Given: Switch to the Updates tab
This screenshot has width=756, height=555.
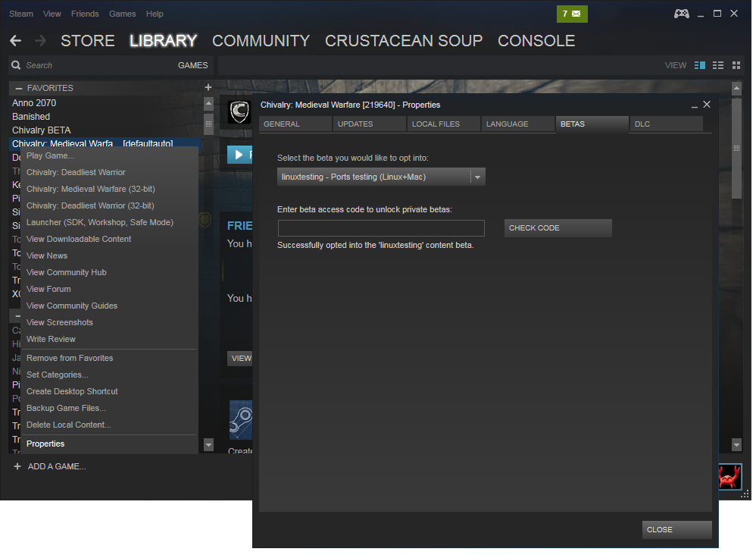Looking at the screenshot, I should click(370, 124).
